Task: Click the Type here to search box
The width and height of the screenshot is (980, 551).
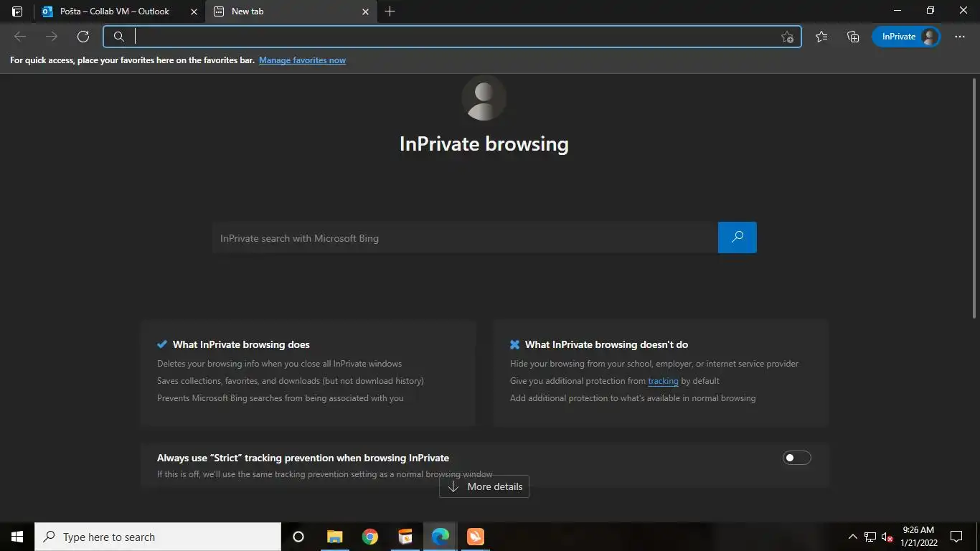Action: pos(158,537)
